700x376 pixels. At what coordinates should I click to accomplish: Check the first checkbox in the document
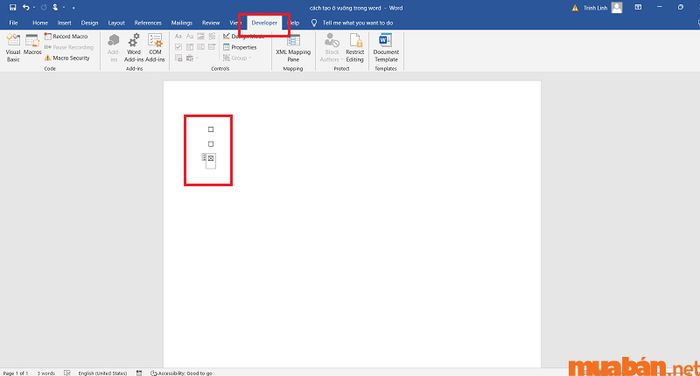(x=211, y=130)
